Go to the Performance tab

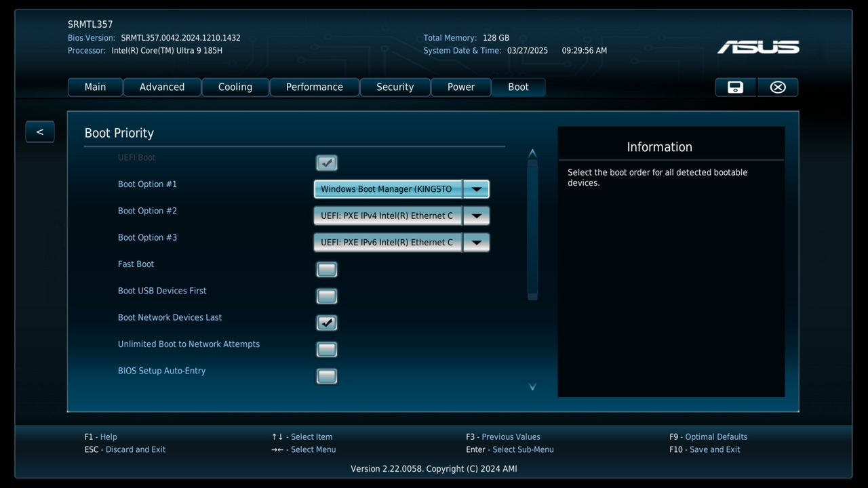coord(315,87)
